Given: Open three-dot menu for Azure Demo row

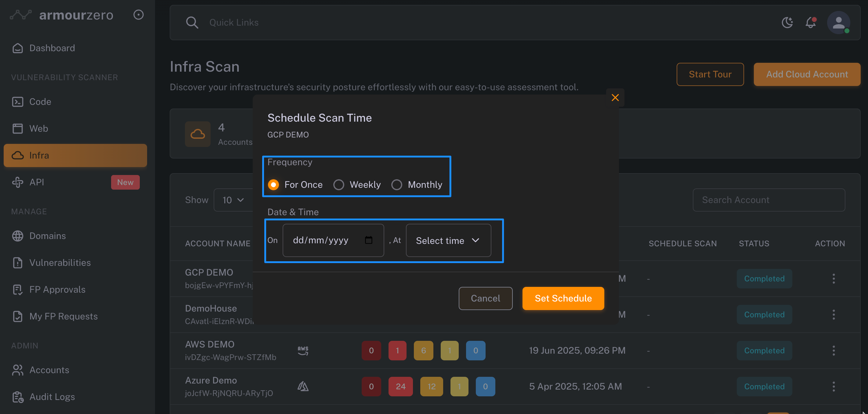Looking at the screenshot, I should tap(833, 386).
